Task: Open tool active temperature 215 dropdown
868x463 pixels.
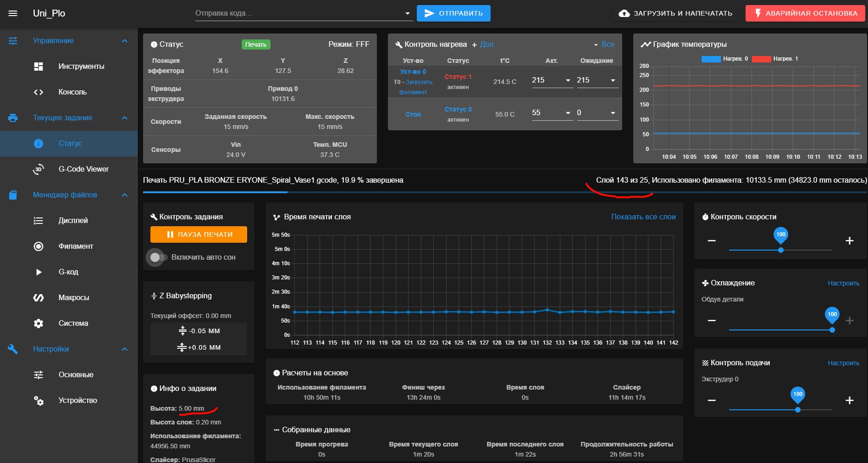Action: (x=568, y=80)
